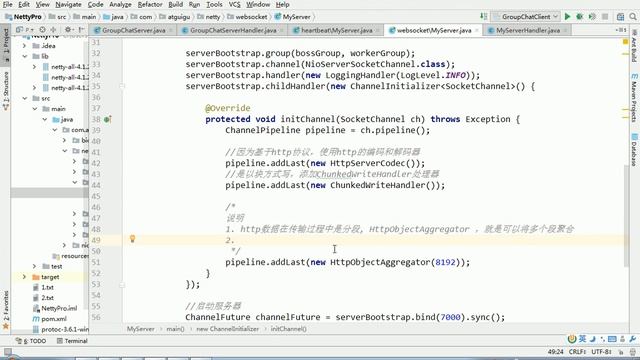Screen dimensions: 640x360
Task: Collapse the lib folder
Action: point(24,56)
